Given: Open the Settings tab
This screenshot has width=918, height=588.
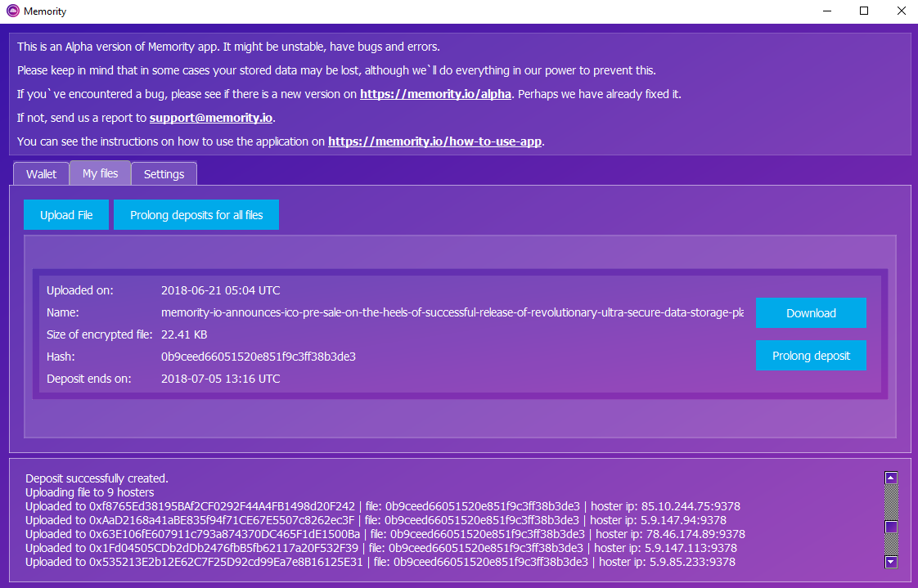Looking at the screenshot, I should click(x=164, y=173).
